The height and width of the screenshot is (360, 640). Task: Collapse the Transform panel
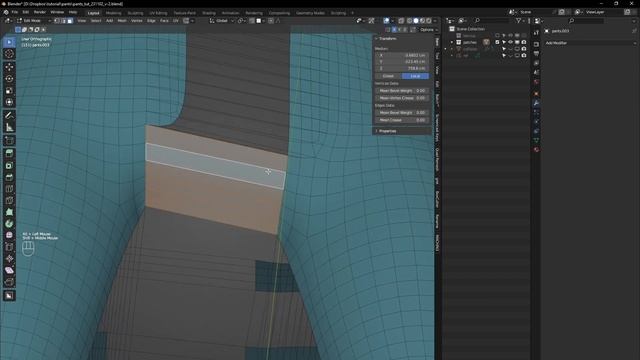pyautogui.click(x=376, y=38)
